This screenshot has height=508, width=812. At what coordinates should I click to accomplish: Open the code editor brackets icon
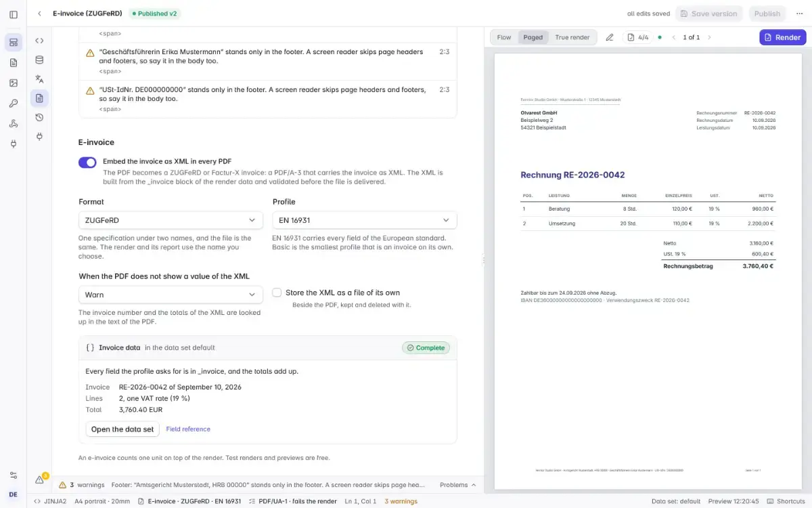[39, 41]
